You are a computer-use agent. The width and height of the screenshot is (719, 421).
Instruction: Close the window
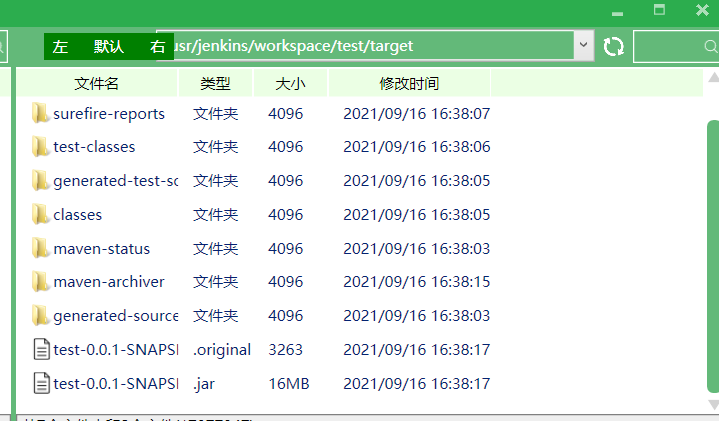pos(702,10)
